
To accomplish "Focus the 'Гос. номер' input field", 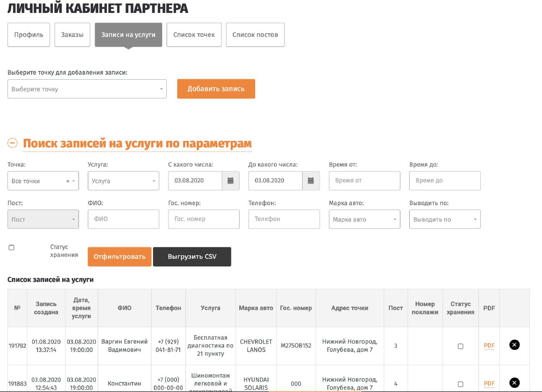I will tap(204, 219).
